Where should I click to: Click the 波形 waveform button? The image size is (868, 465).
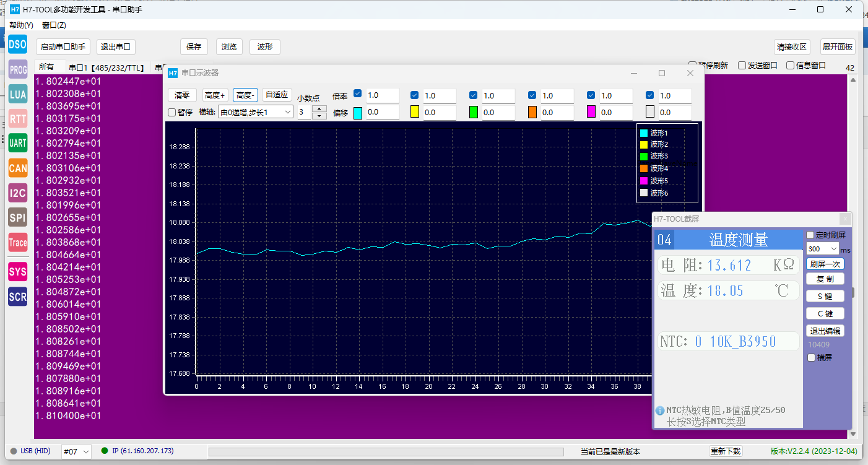pyautogui.click(x=265, y=47)
